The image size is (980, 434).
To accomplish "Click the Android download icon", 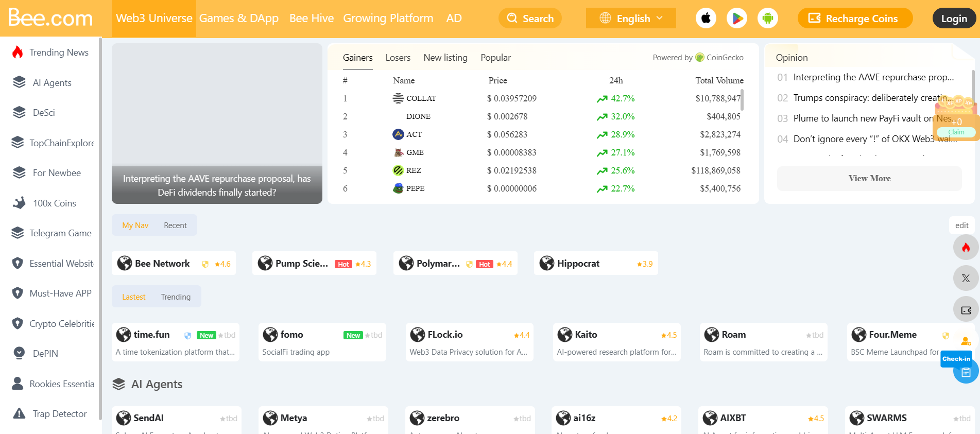I will pyautogui.click(x=768, y=19).
